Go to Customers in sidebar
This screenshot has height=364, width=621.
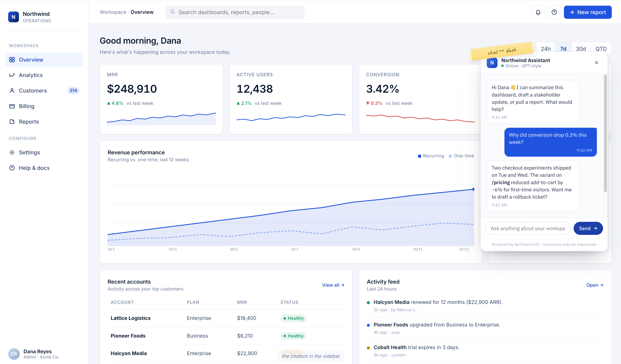(33, 91)
